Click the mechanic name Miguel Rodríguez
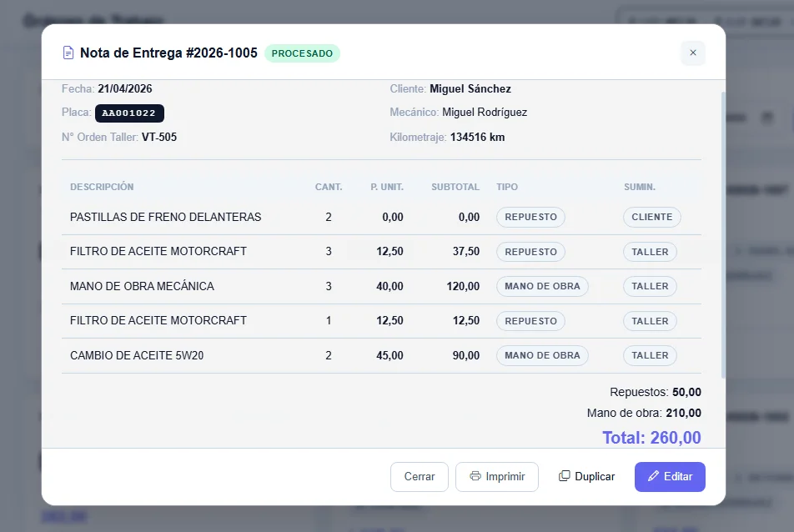This screenshot has height=532, width=794. click(x=485, y=113)
